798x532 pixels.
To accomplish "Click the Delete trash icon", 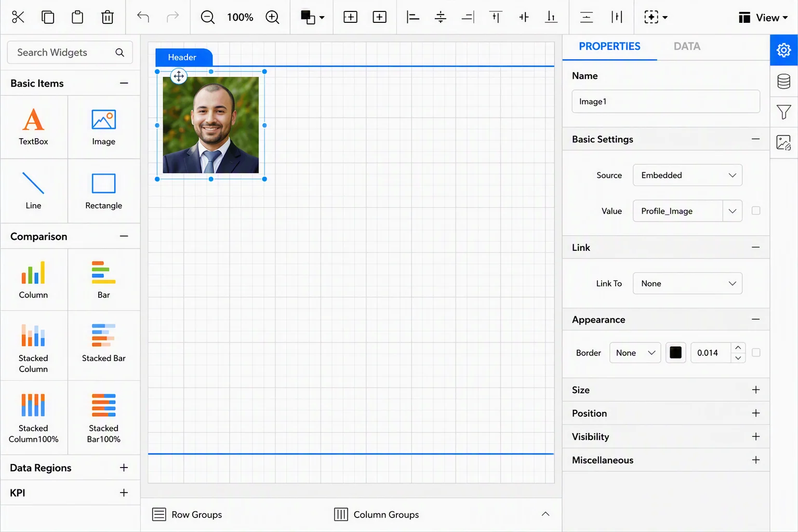I will [108, 17].
